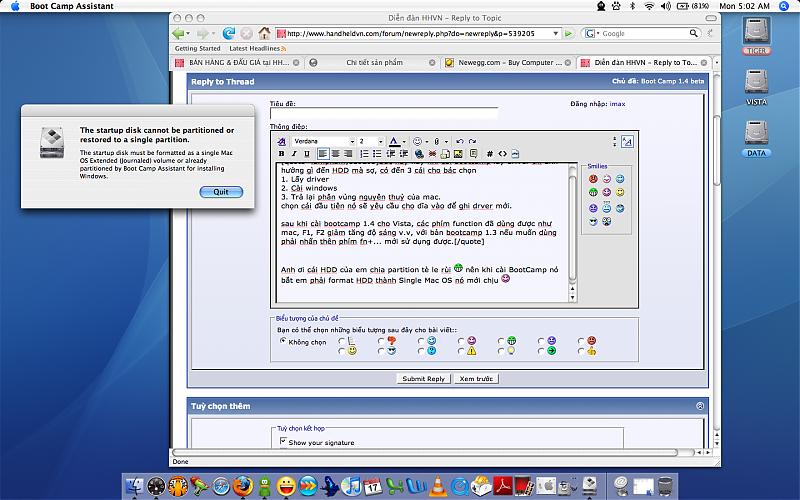Open the Firefox icon in the Dock
This screenshot has width=800, height=500.
click(x=241, y=487)
